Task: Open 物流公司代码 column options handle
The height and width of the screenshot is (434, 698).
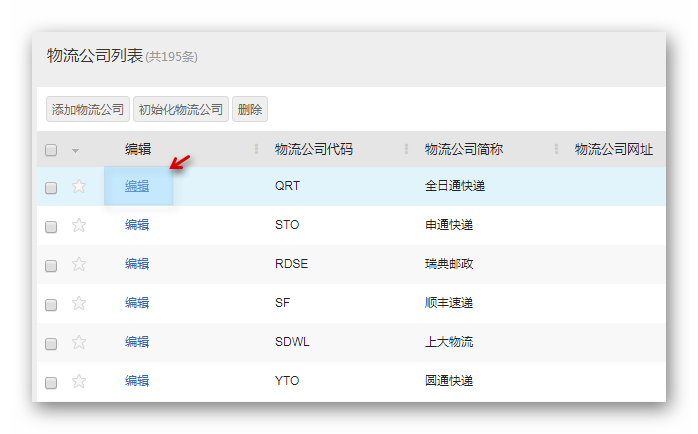Action: (406, 149)
